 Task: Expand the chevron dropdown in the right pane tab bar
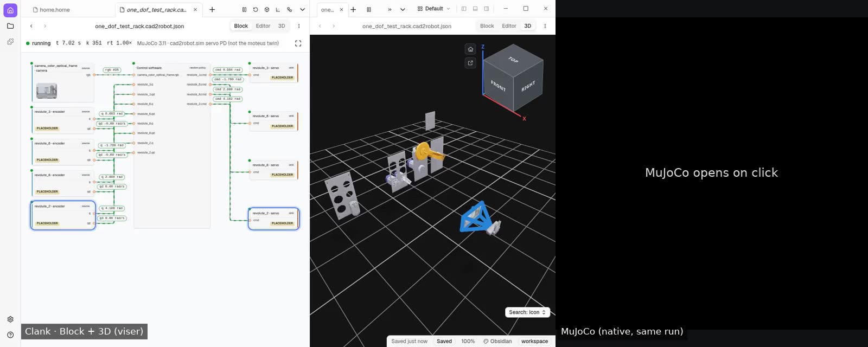coord(403,10)
